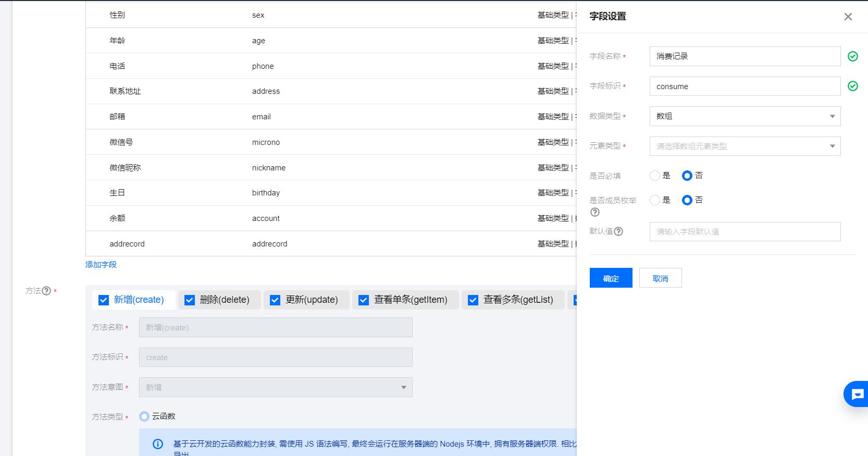Screen dimensions: 868x456
Task: Toggle the 查看单条(getItem) checkbox
Action: tap(364, 300)
